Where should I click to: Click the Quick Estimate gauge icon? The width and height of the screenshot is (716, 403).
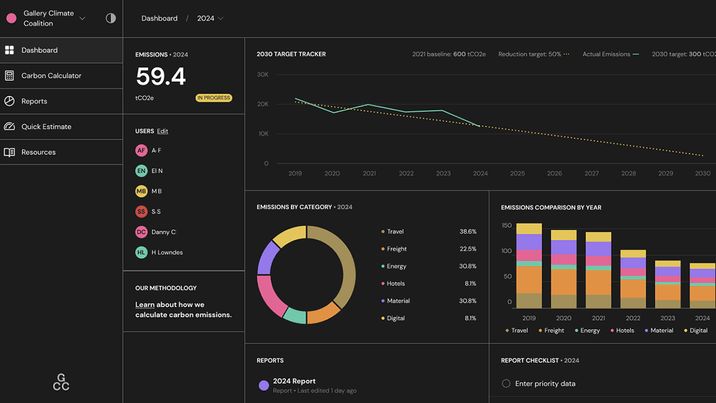(10, 126)
